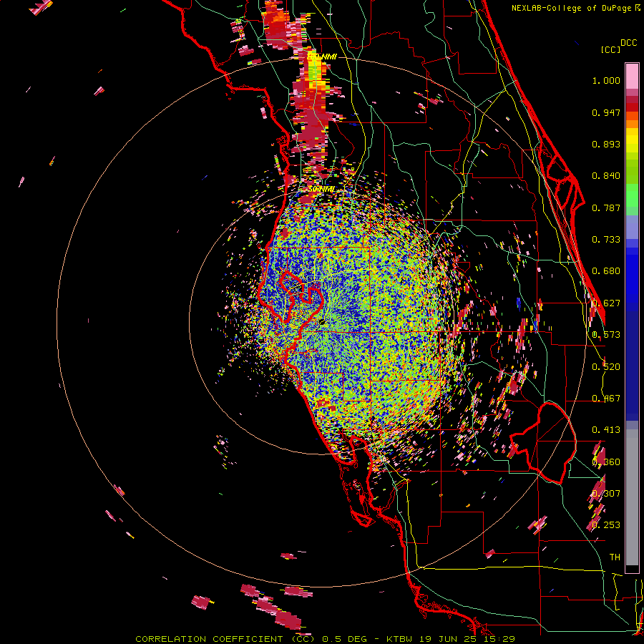Pick the bright green color bar segment
The height and width of the screenshot is (644, 644).
pos(632,195)
